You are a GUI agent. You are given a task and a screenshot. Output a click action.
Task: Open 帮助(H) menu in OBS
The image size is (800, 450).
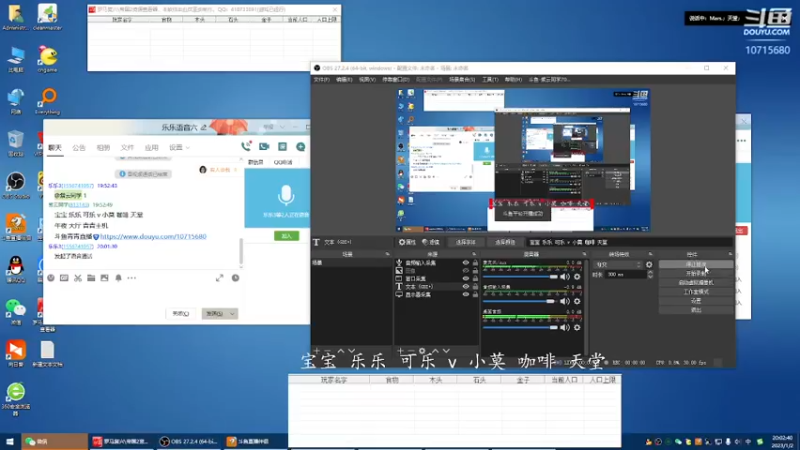pyautogui.click(x=513, y=80)
